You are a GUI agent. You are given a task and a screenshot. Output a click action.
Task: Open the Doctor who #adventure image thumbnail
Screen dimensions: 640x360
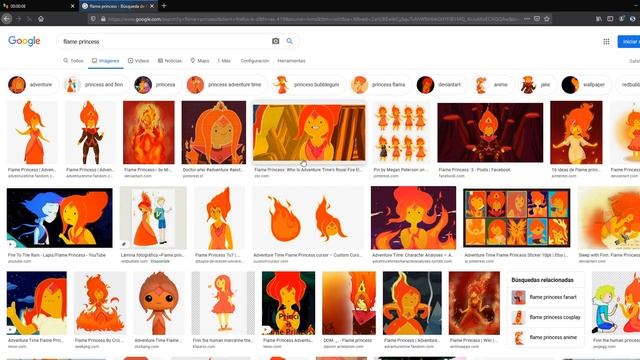click(x=214, y=132)
